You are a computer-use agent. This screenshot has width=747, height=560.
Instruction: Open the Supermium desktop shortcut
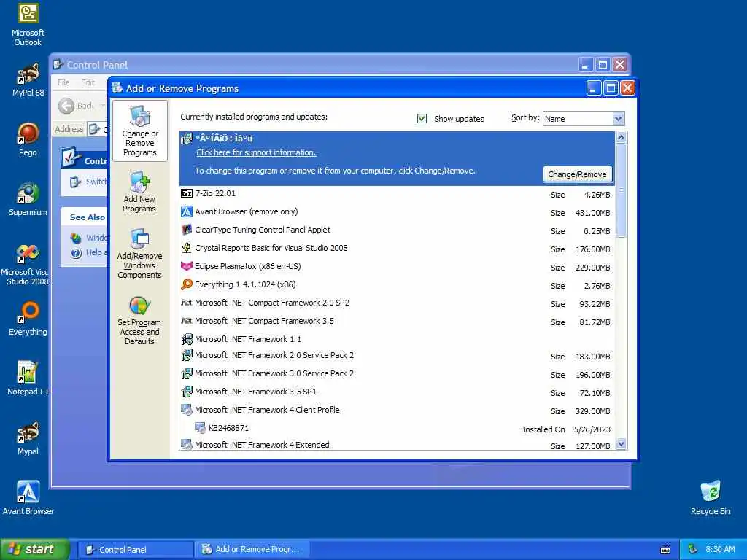[x=28, y=200]
